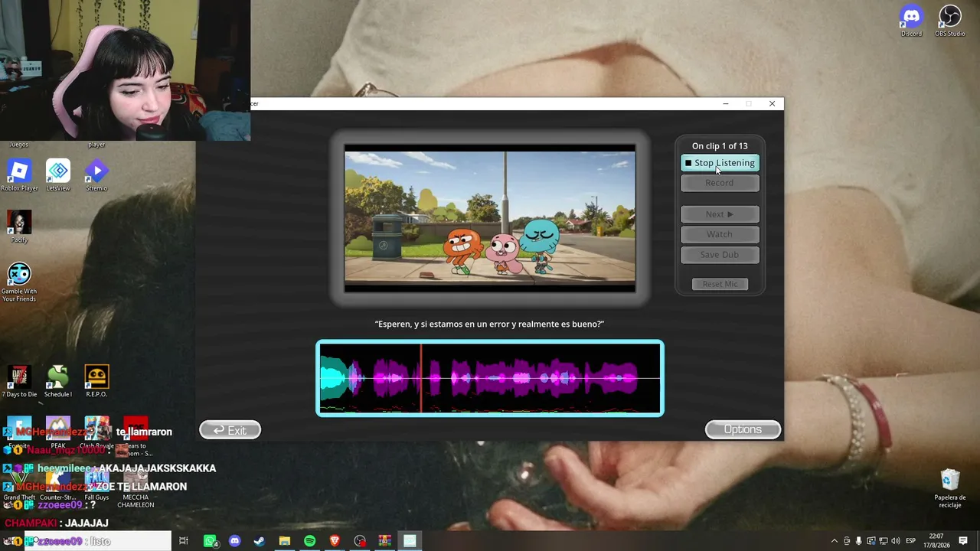
Task: Open the volume tray control
Action: pos(895,541)
